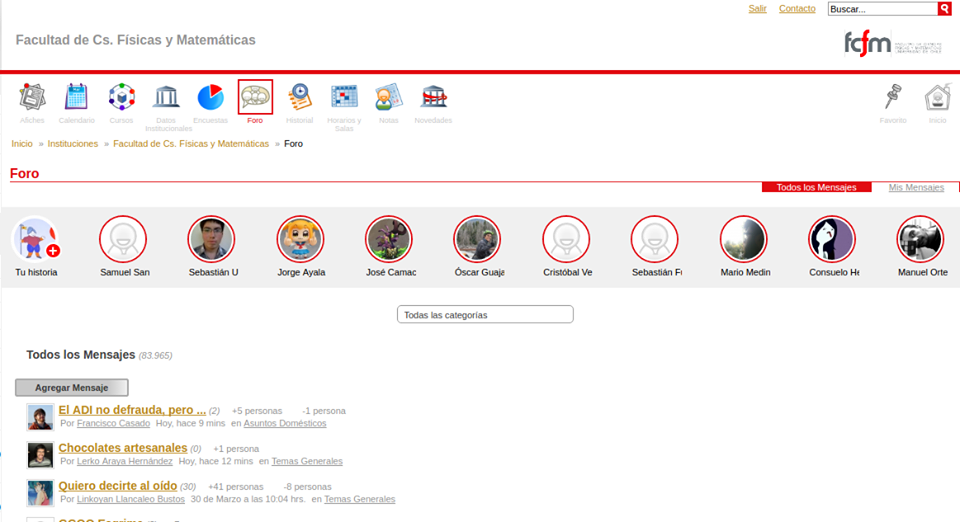960x522 pixels.
Task: Switch to the Mis Mensajes tab
Action: tap(916, 187)
